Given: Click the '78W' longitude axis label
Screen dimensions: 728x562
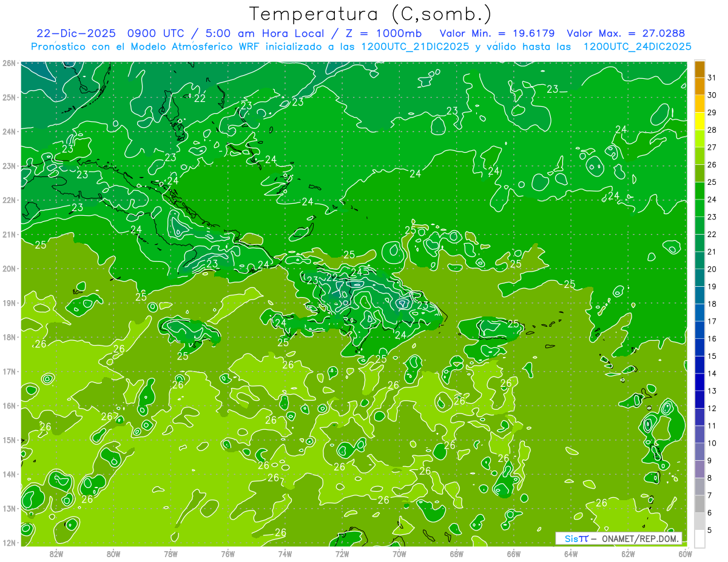Looking at the screenshot, I should pyautogui.click(x=170, y=554).
